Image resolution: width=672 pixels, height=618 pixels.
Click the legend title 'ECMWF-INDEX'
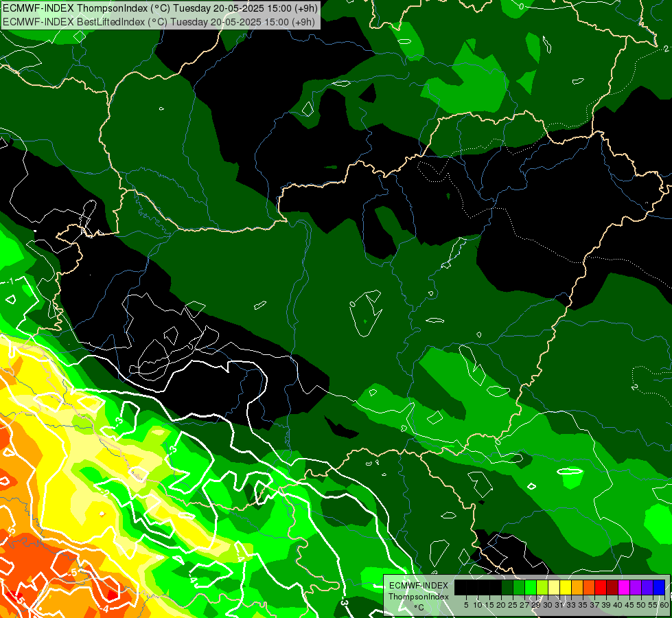pos(419,586)
